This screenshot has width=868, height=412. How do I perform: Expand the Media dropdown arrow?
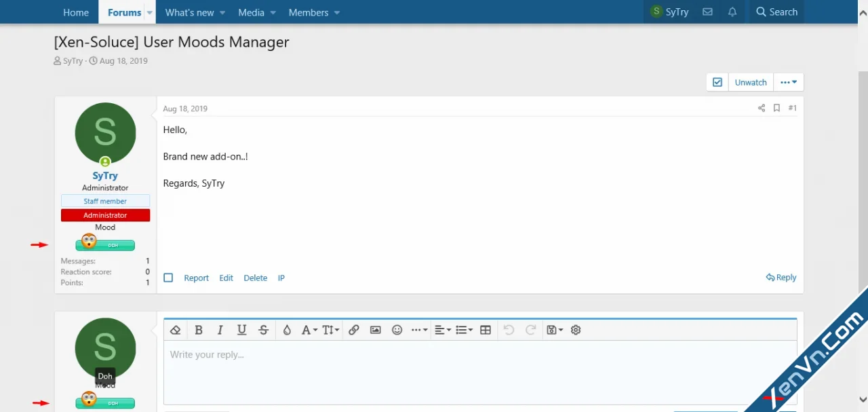(x=273, y=12)
